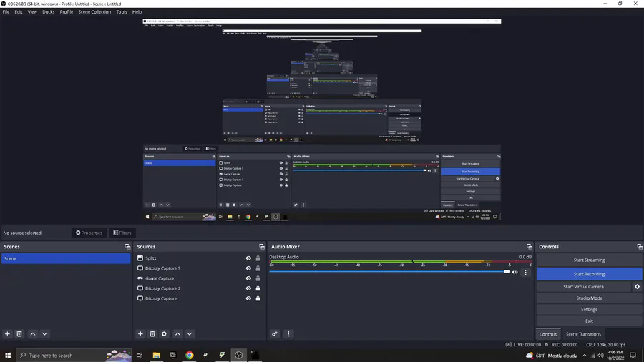Open the Edit menu
This screenshot has width=644, height=362.
click(19, 12)
